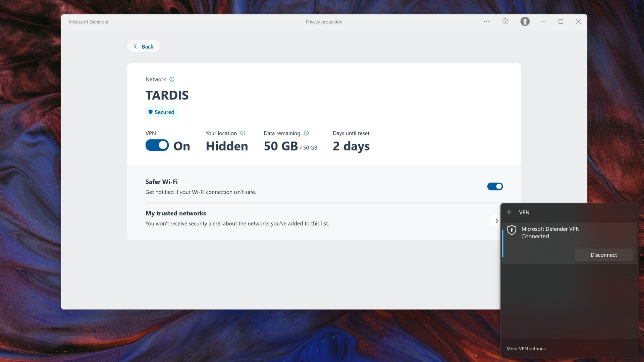Image resolution: width=644 pixels, height=362 pixels.
Task: Click the Microsoft Defender VPN shield icon
Action: click(x=513, y=231)
